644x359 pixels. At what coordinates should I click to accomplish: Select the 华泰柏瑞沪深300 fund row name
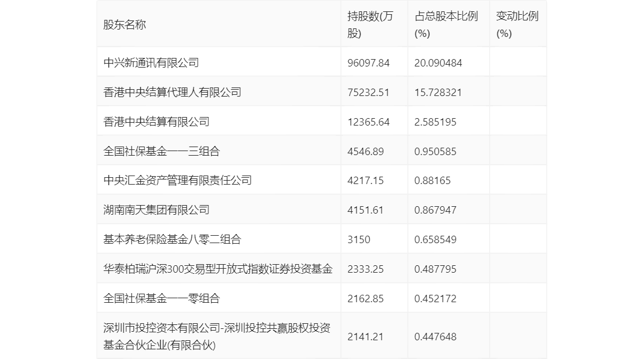pos(218,269)
